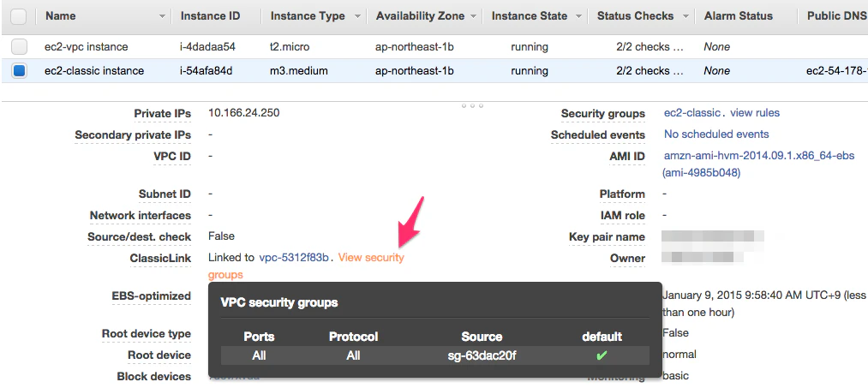Screen dimensions: 868x388
Task: Click the ec2-54-178 public DNS cell
Action: pyautogui.click(x=836, y=71)
